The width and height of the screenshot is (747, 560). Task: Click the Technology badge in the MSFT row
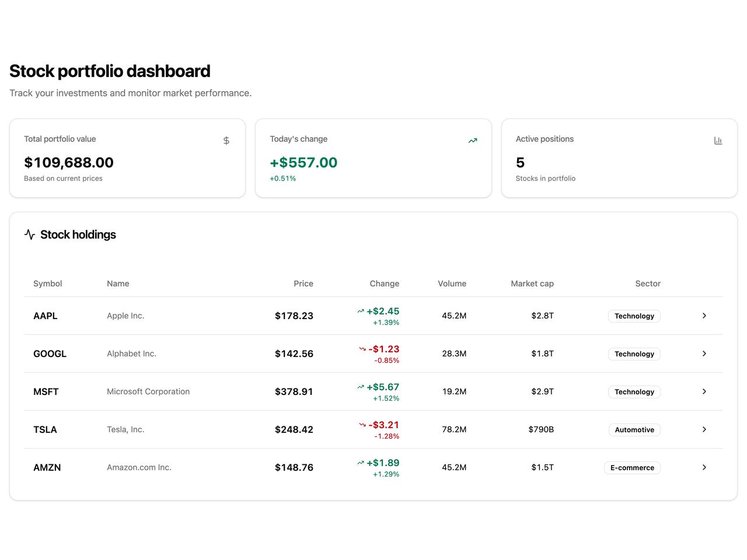pos(634,392)
